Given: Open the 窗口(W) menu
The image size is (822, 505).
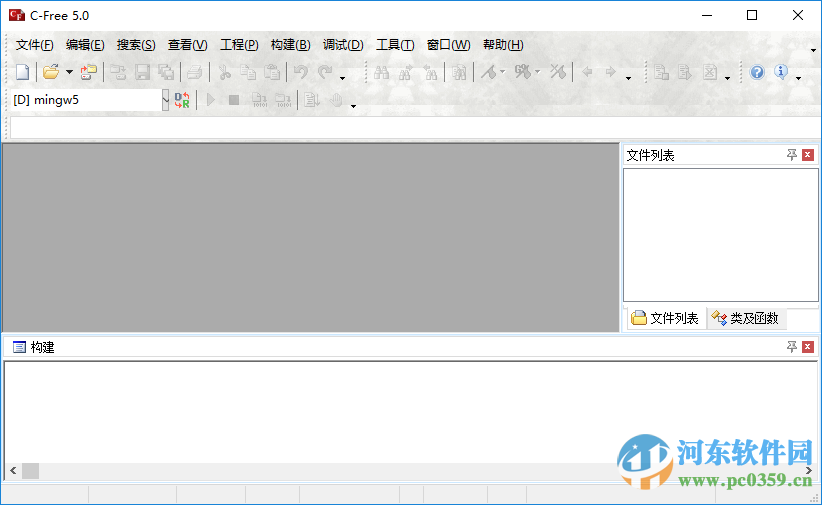Looking at the screenshot, I should click(x=448, y=45).
